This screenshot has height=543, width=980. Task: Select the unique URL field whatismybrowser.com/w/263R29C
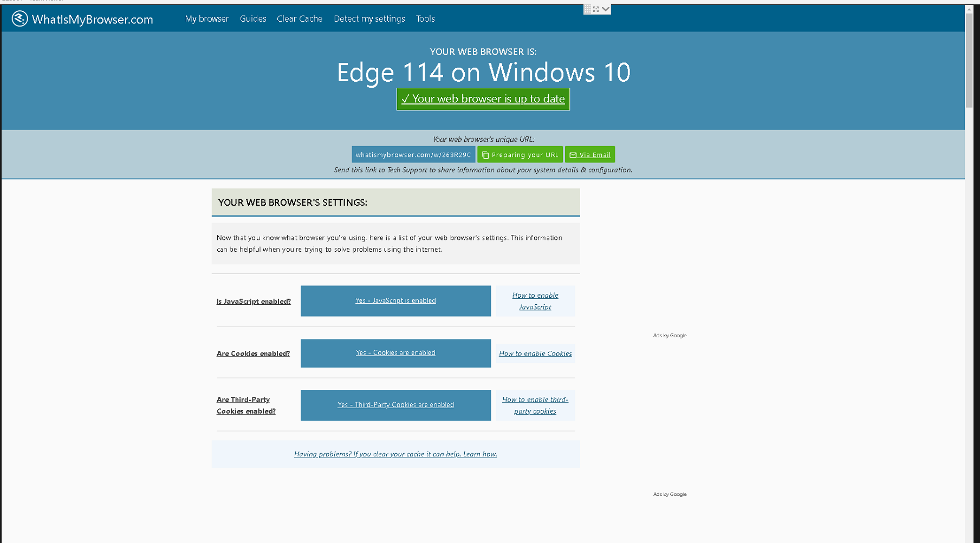[x=413, y=154]
